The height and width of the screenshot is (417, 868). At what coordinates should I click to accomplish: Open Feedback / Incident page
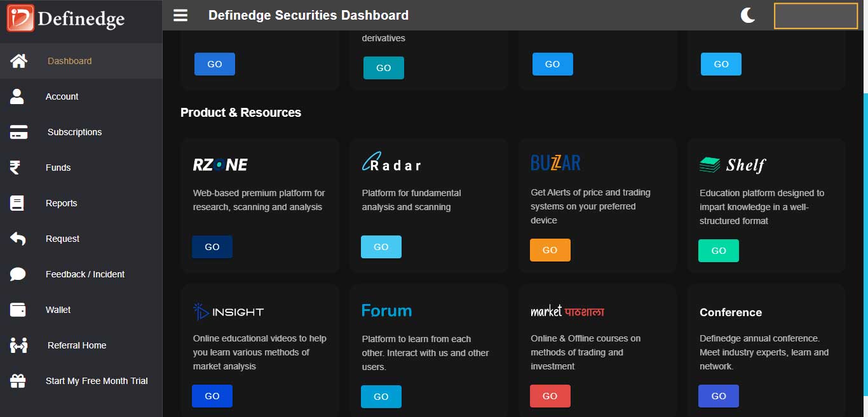tap(81, 274)
